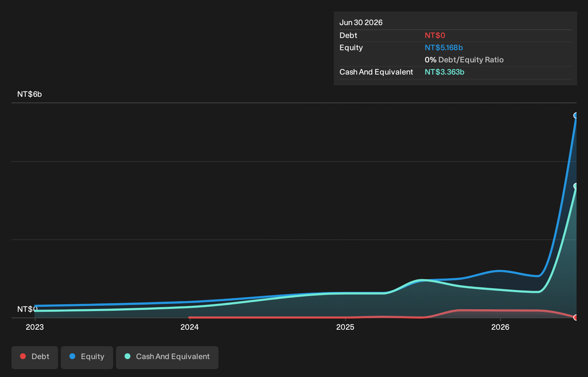Image resolution: width=588 pixels, height=377 pixels.
Task: Toggle the Debt series legend button
Action: (35, 357)
